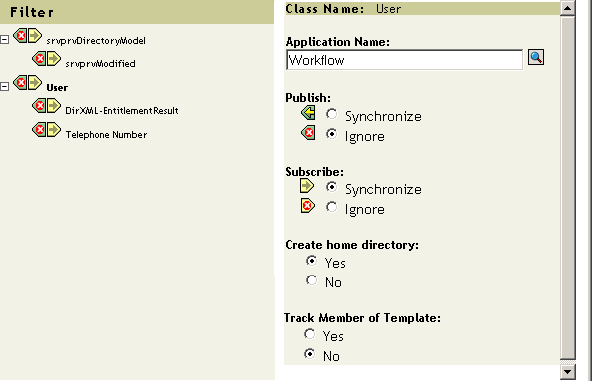Collapse the User class tree node
This screenshot has width=592, height=381.
coord(5,86)
